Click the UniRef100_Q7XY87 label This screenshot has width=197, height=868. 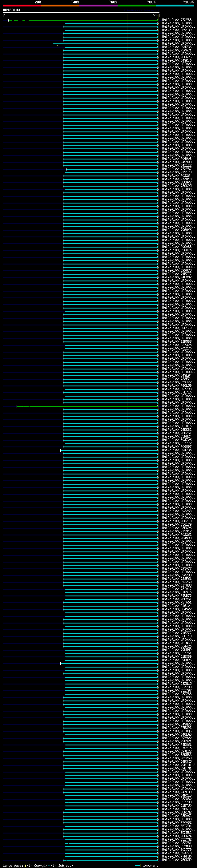coord(177,169)
